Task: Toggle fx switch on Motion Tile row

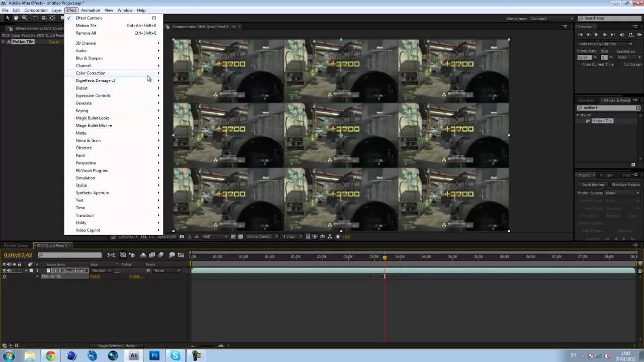Action: [x=5, y=276]
